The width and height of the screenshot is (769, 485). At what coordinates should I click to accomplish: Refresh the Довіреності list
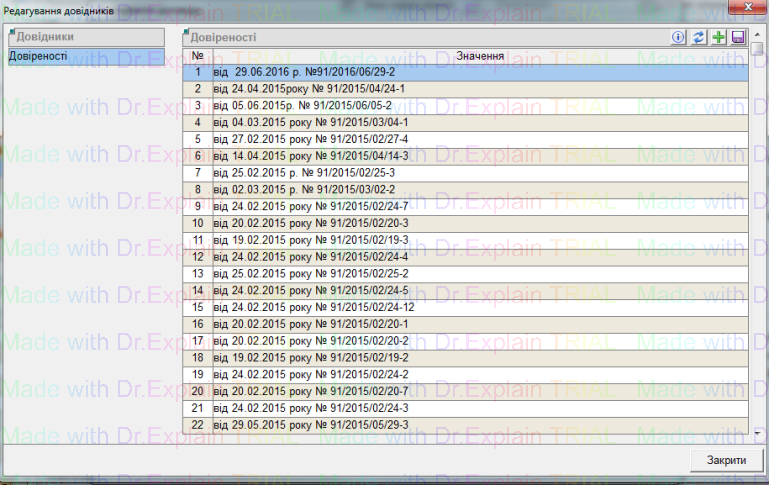(x=699, y=37)
